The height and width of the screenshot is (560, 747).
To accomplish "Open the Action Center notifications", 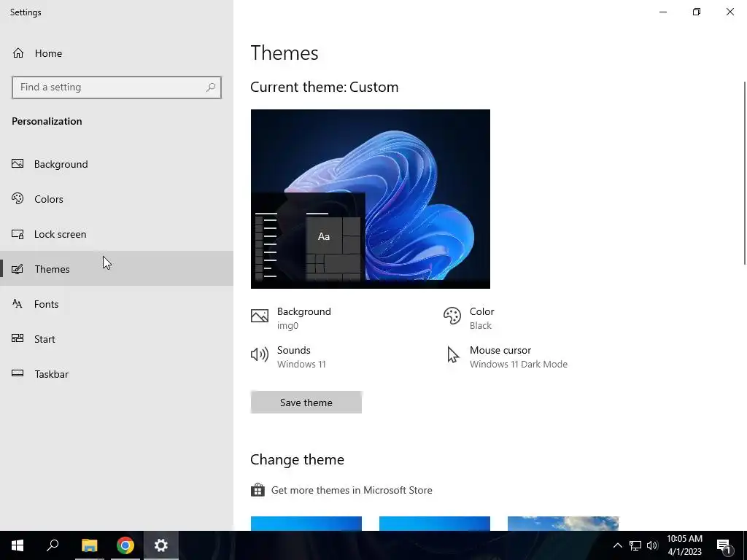I will (724, 545).
